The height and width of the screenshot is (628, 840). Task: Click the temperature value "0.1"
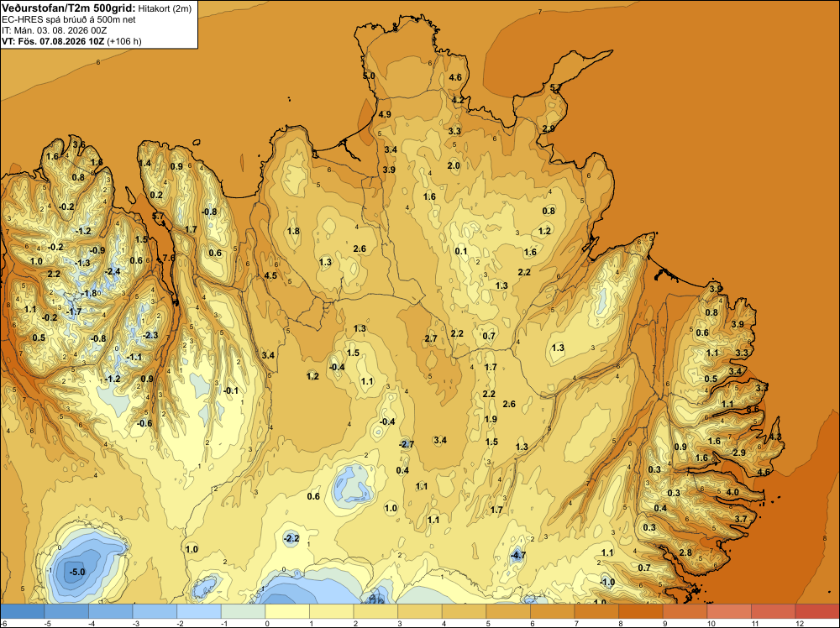(460, 251)
